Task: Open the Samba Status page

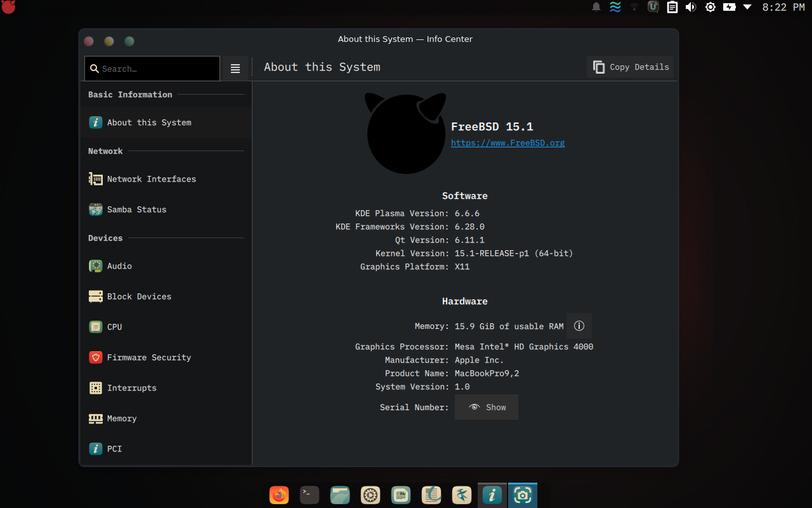Action: coord(166,210)
